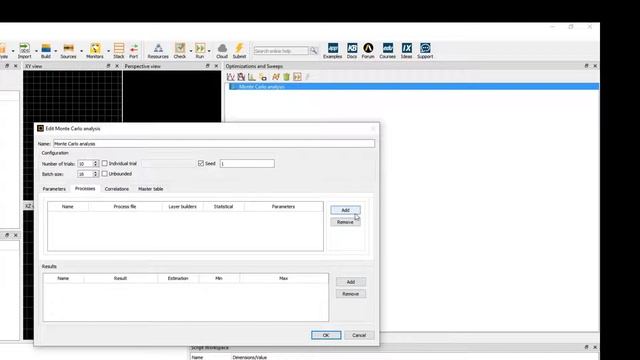640x360 pixels.
Task: Click the Seed value field
Action: pyautogui.click(x=247, y=163)
